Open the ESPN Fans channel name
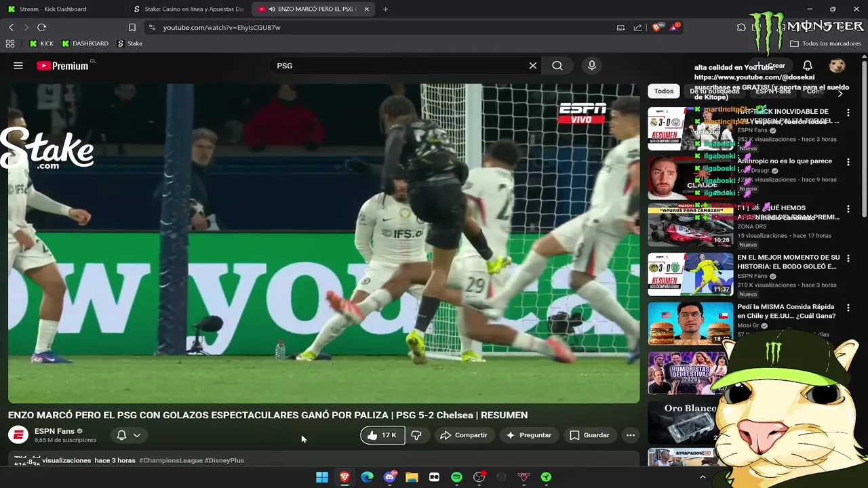868x488 pixels. click(x=54, y=431)
